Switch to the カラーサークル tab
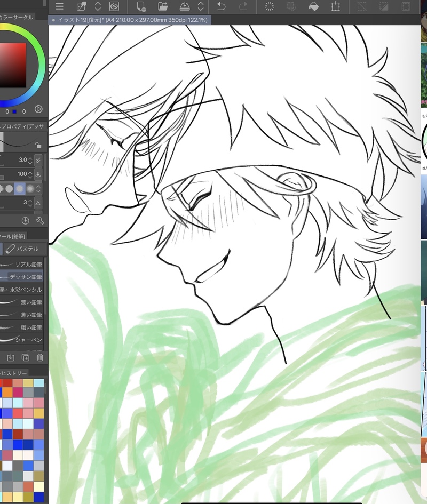 click(x=17, y=18)
